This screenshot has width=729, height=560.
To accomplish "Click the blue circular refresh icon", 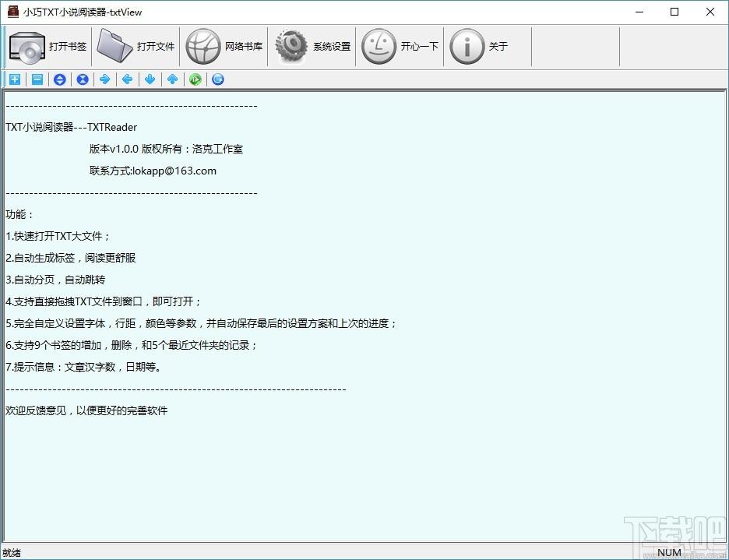I will coord(217,79).
